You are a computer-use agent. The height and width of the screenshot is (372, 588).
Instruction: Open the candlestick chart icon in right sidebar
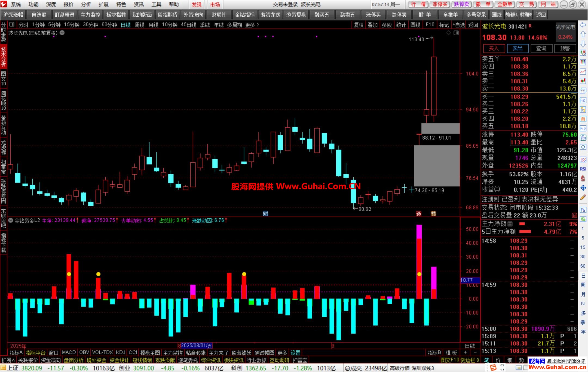click(583, 81)
